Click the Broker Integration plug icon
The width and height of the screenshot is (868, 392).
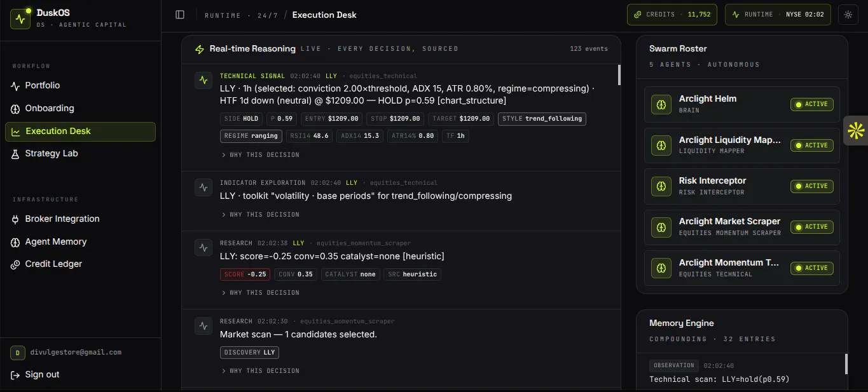[16, 219]
